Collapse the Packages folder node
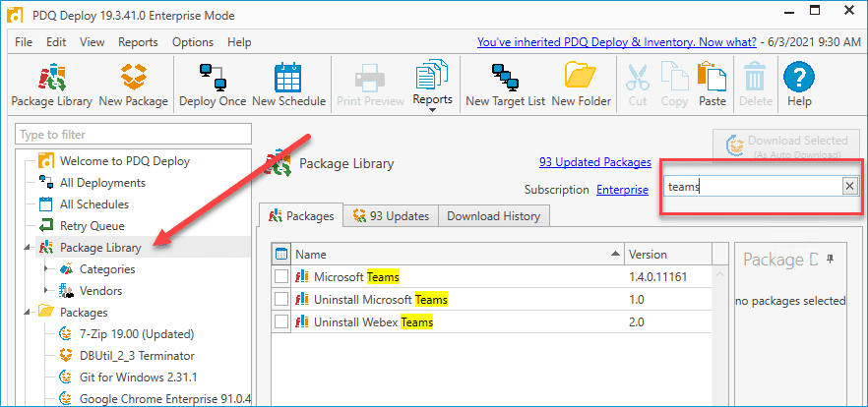The image size is (868, 407). pyautogui.click(x=28, y=314)
